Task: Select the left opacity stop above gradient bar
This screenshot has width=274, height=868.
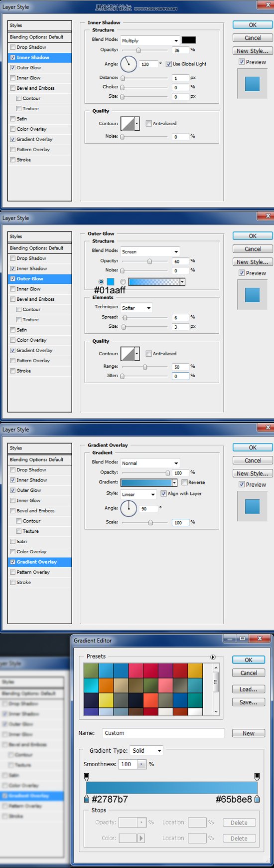Action: coord(87,777)
